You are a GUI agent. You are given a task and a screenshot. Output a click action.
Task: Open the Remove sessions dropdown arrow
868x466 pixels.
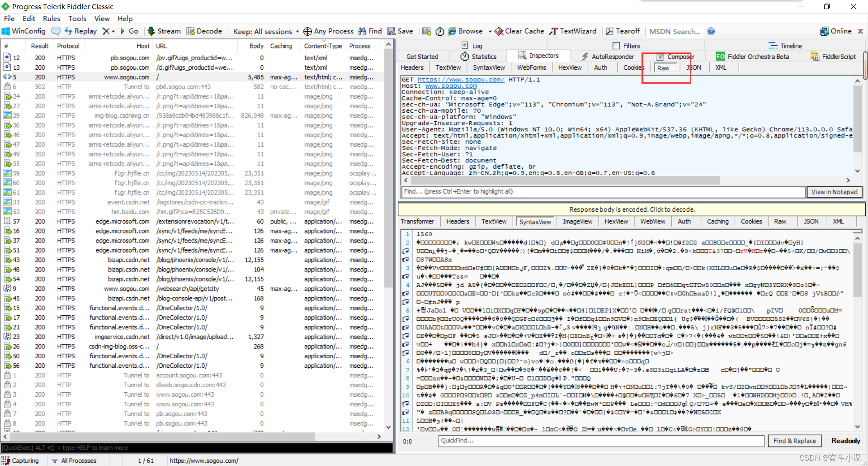coord(113,31)
